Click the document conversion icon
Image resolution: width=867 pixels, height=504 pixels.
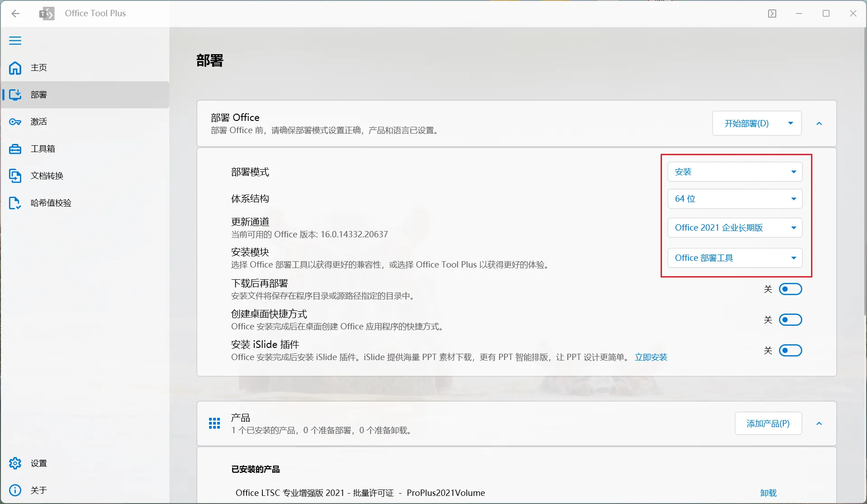click(x=15, y=176)
